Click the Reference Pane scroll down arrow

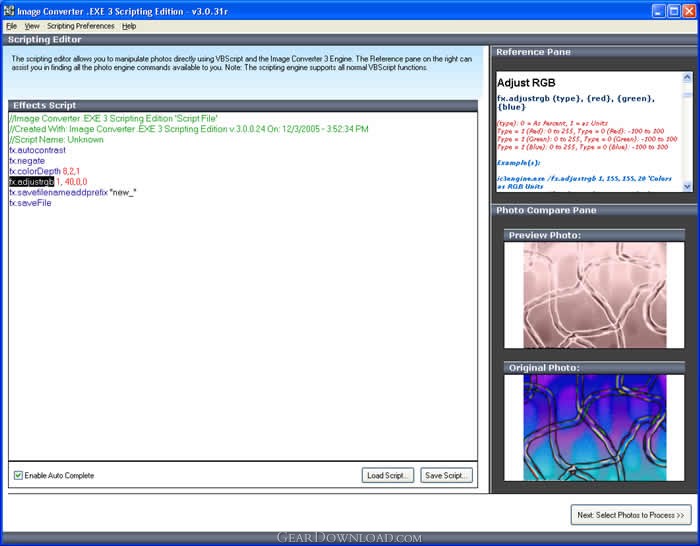(687, 187)
